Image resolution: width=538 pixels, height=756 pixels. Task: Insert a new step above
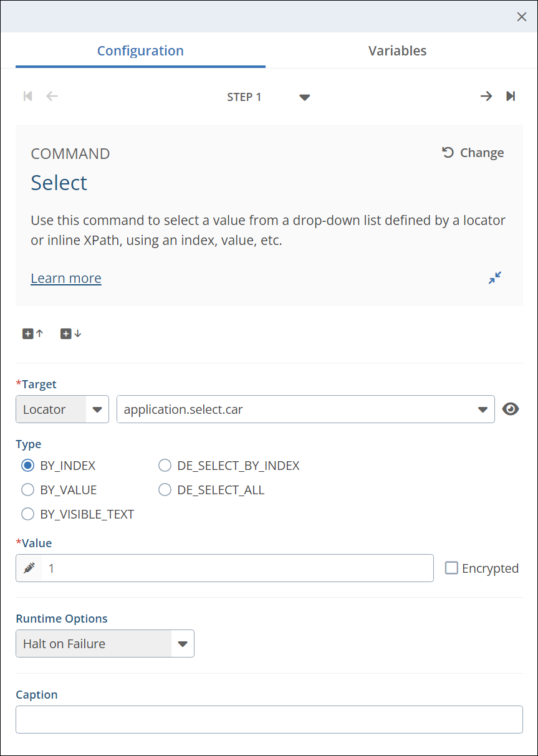click(x=33, y=334)
